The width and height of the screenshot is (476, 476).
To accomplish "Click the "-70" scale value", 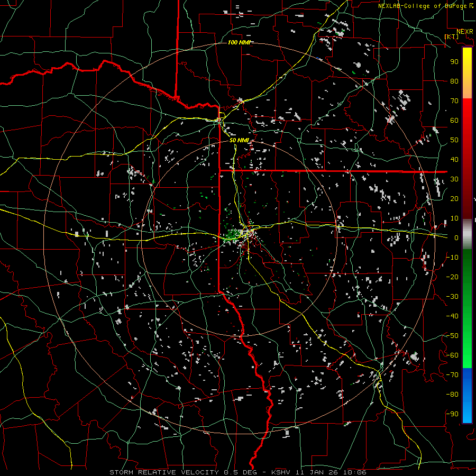I will point(452,375).
